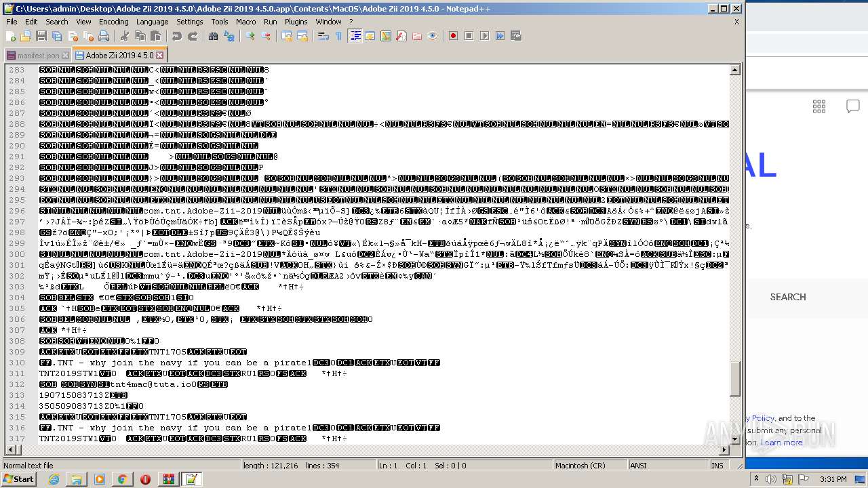Redo the action via toolbar

(193, 36)
